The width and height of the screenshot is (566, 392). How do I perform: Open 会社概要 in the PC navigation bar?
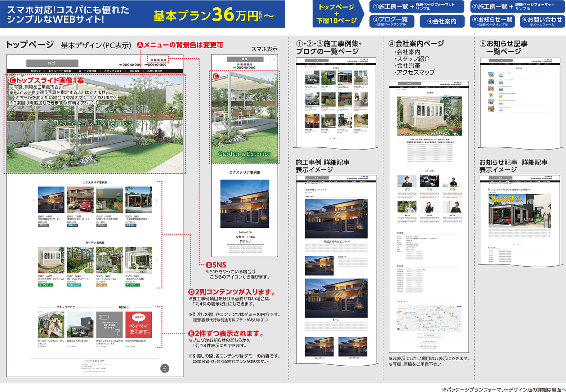tap(134, 71)
